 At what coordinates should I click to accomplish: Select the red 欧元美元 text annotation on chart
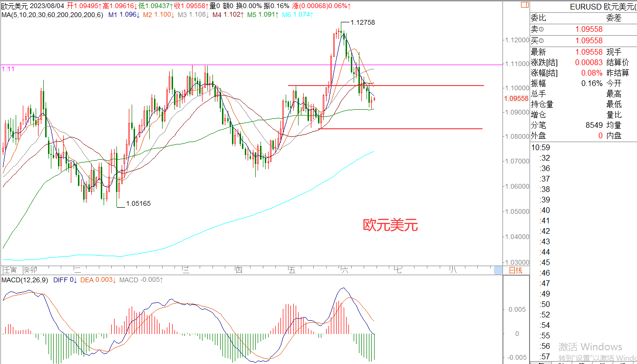[x=390, y=225]
